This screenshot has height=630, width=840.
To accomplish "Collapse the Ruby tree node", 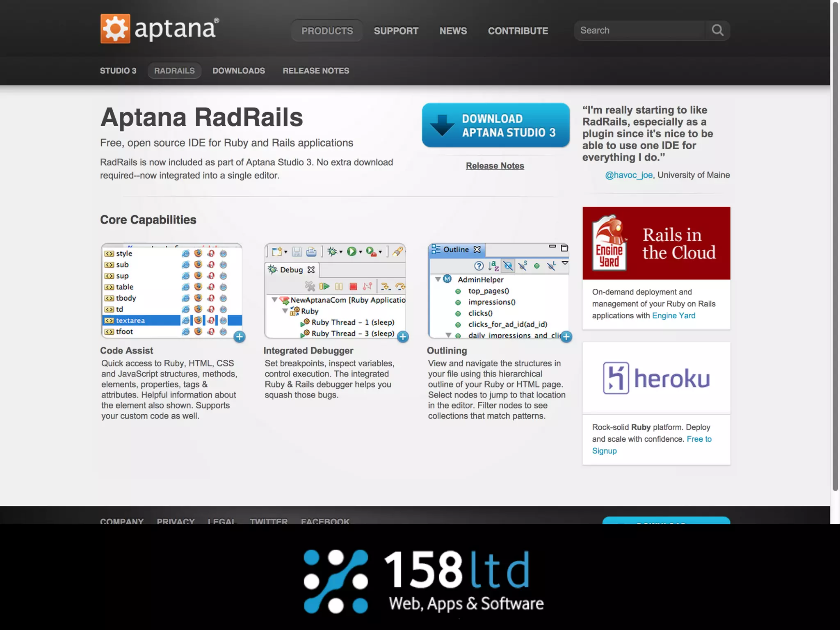I will coord(285,311).
